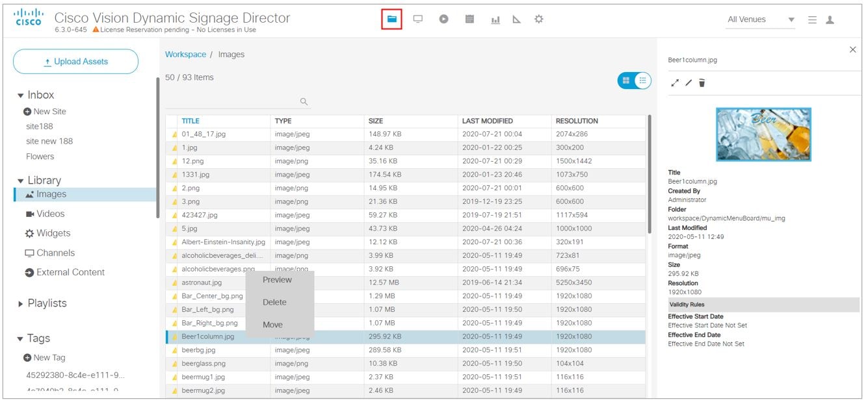Open the device management monitor icon
The width and height of the screenshot is (868, 404).
coord(418,19)
